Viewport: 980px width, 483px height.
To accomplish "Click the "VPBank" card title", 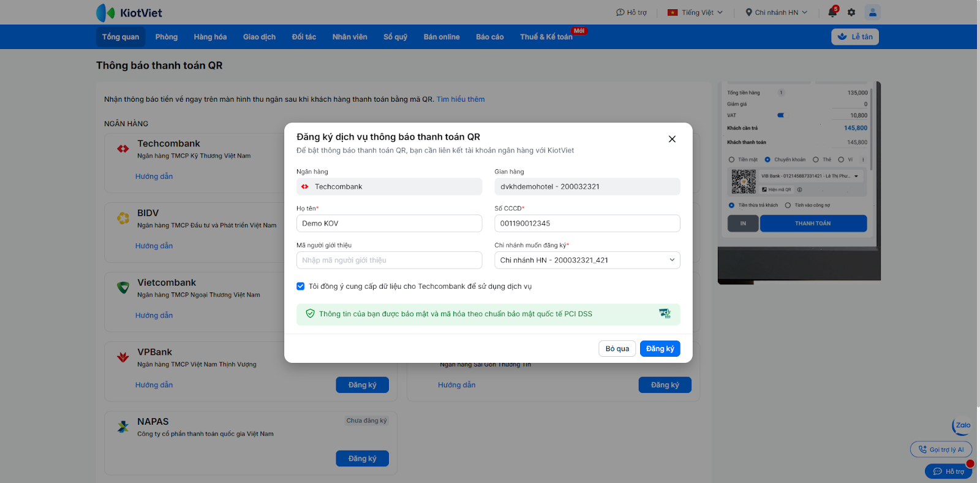I will point(154,352).
